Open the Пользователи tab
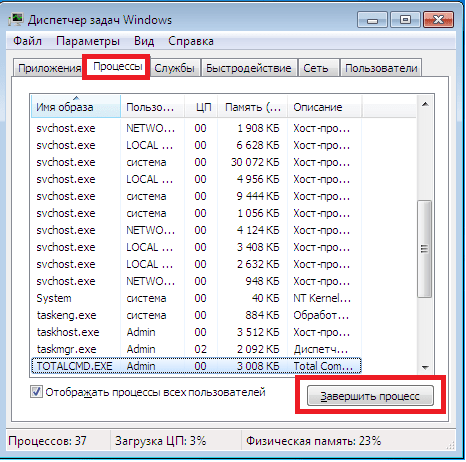Image resolution: width=466 pixels, height=462 pixels. (381, 68)
